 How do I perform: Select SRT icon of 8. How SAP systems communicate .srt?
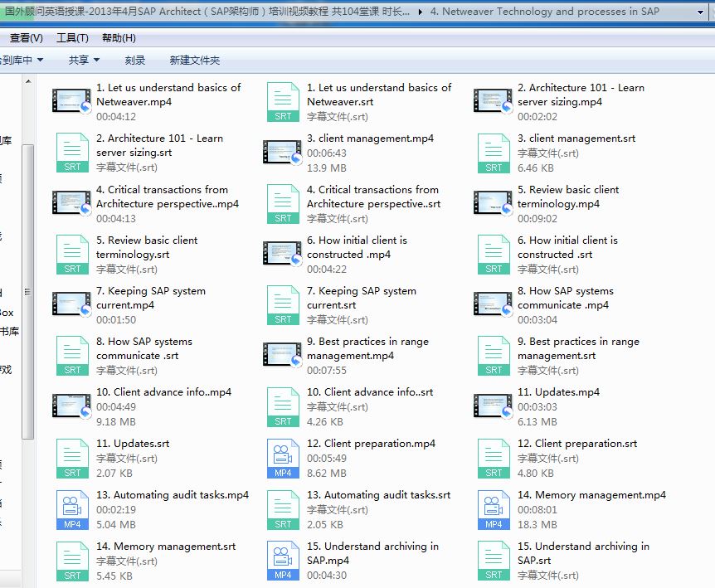click(x=72, y=355)
